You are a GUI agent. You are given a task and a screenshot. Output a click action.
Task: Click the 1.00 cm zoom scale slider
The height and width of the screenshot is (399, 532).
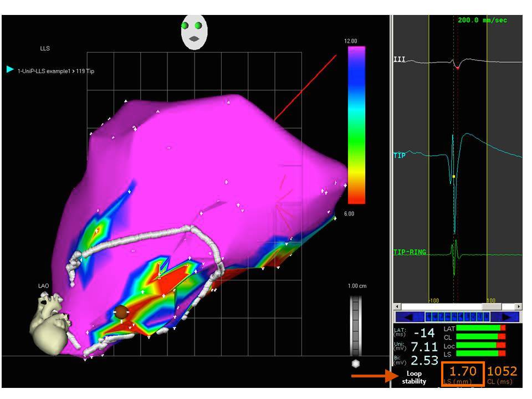point(356,325)
